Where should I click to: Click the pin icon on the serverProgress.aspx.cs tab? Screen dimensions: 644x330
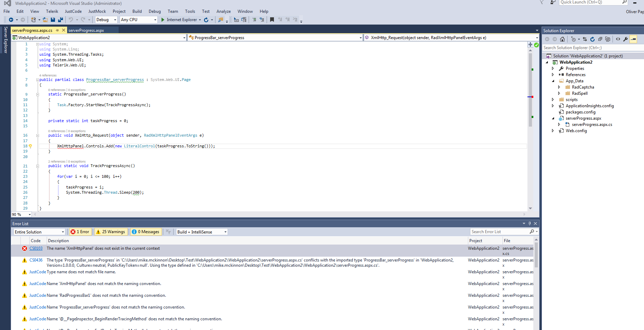(x=57, y=30)
